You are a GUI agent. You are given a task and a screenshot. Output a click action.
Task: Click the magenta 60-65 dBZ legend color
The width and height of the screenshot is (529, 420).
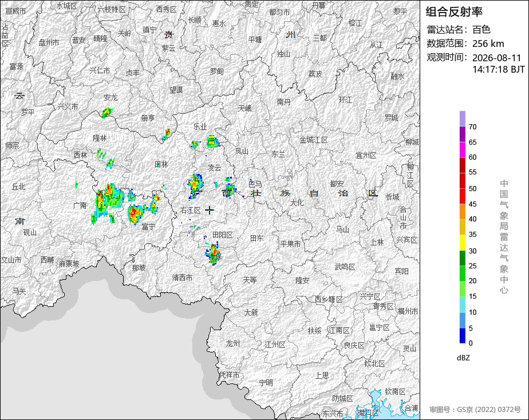pos(462,150)
